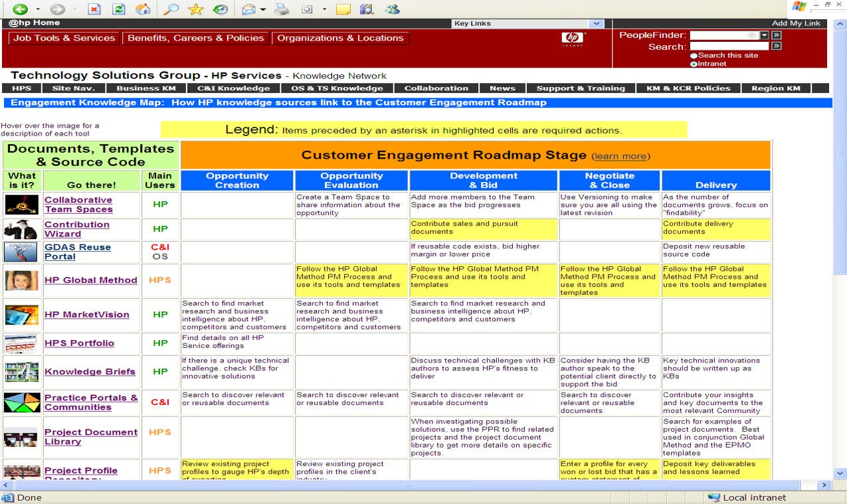Screen dimensions: 847x504
Task: Click the Mail envelope toolbar icon
Action: [x=249, y=9]
